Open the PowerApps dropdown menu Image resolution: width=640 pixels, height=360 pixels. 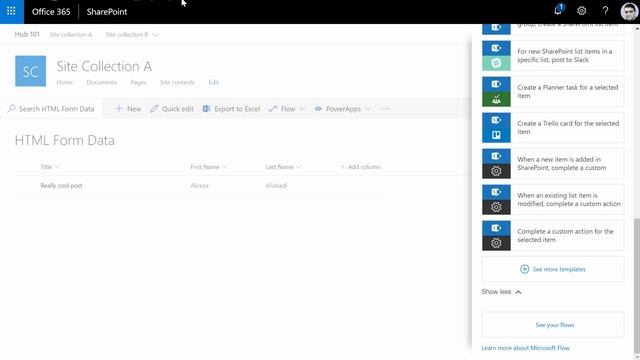point(342,109)
